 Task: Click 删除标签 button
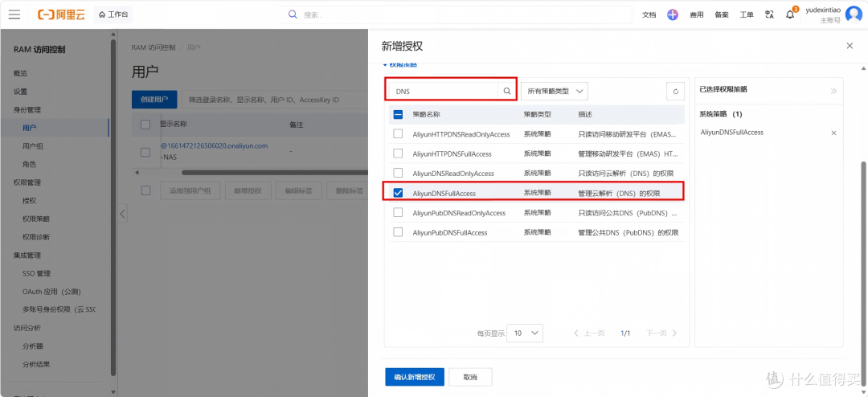click(x=347, y=190)
